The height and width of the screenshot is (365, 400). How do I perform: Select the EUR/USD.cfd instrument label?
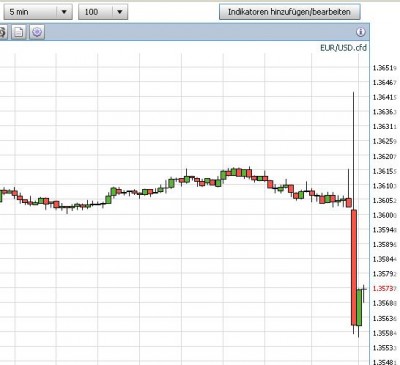343,48
